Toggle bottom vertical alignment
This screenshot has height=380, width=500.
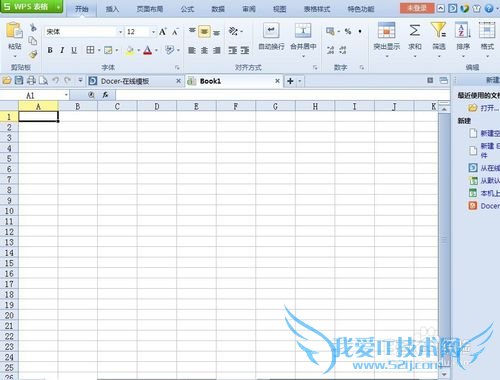tap(217, 32)
